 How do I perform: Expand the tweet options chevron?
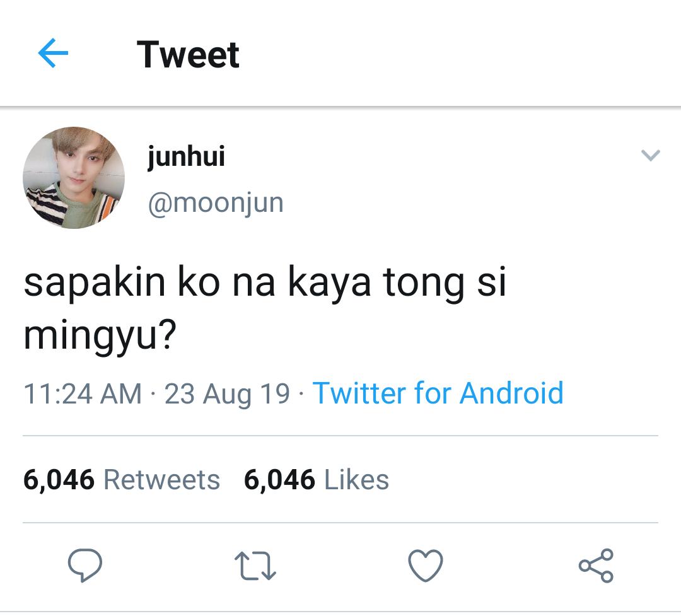(x=651, y=155)
